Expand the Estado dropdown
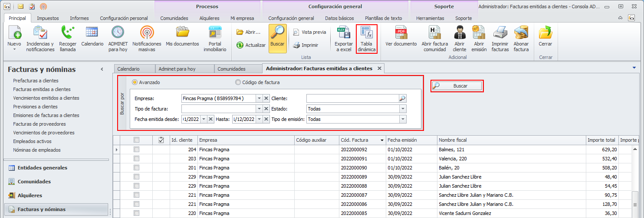The width and height of the screenshot is (644, 218). point(403,109)
